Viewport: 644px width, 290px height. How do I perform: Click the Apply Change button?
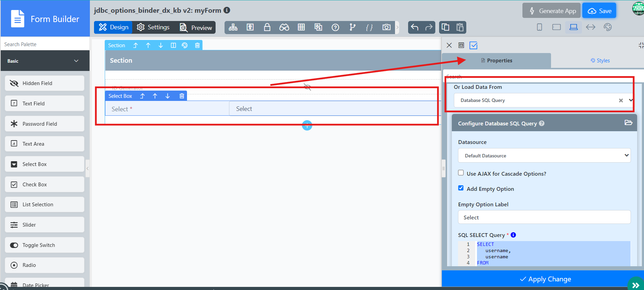[x=545, y=279]
